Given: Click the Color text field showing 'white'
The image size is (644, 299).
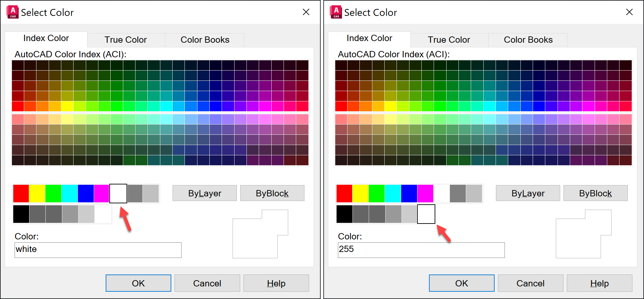Looking at the screenshot, I should point(98,250).
